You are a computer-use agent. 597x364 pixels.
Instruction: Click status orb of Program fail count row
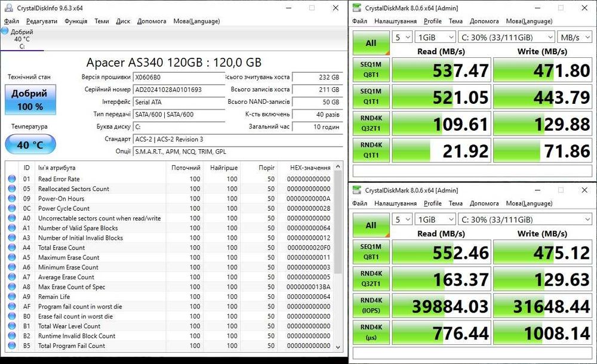12,306
